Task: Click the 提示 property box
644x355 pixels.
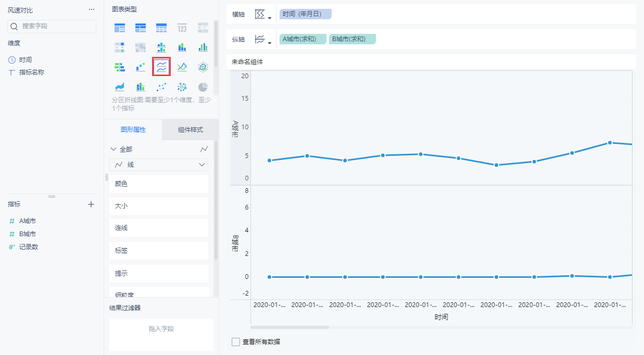Action: 159,273
